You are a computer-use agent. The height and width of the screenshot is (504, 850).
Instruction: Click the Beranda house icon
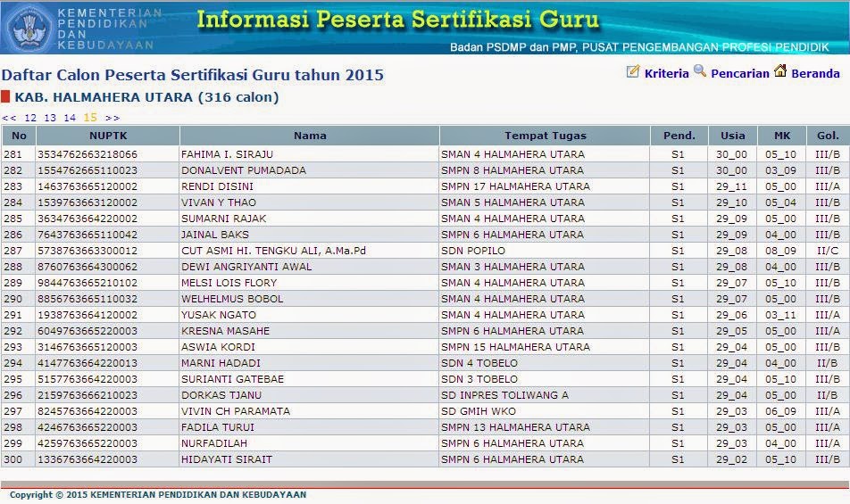point(780,70)
